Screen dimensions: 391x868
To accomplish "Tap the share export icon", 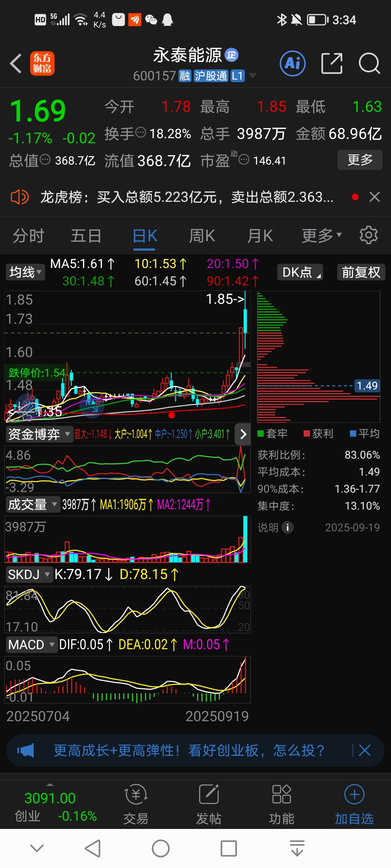I will click(x=332, y=63).
